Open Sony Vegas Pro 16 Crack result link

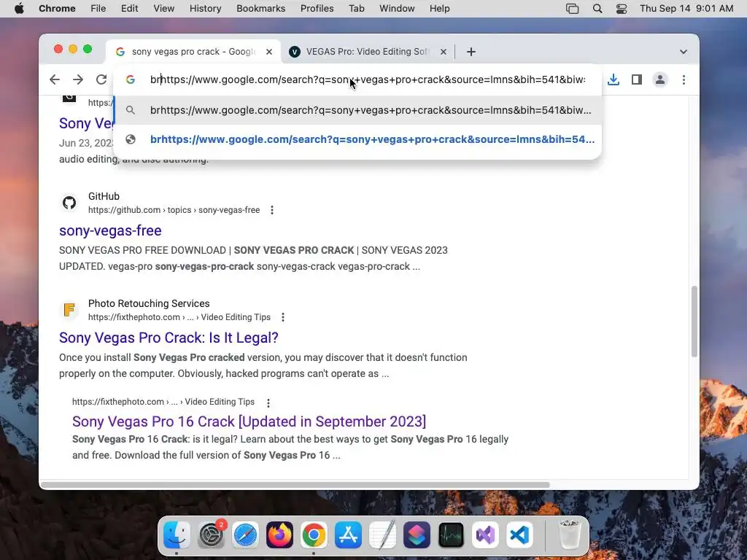249,421
